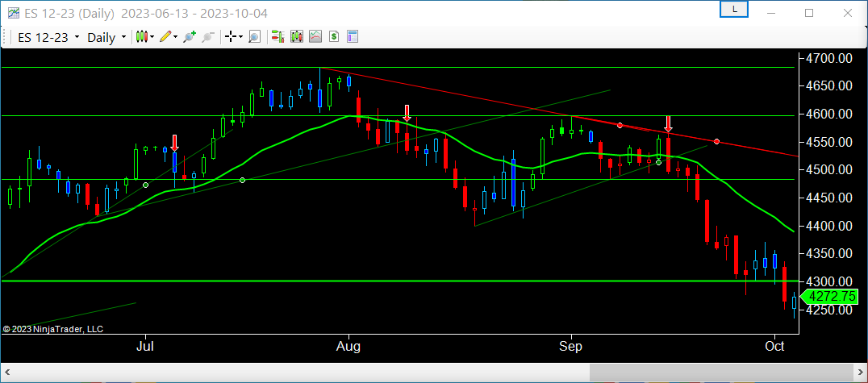Click the greyed zoom out magnifier icon

pos(208,37)
